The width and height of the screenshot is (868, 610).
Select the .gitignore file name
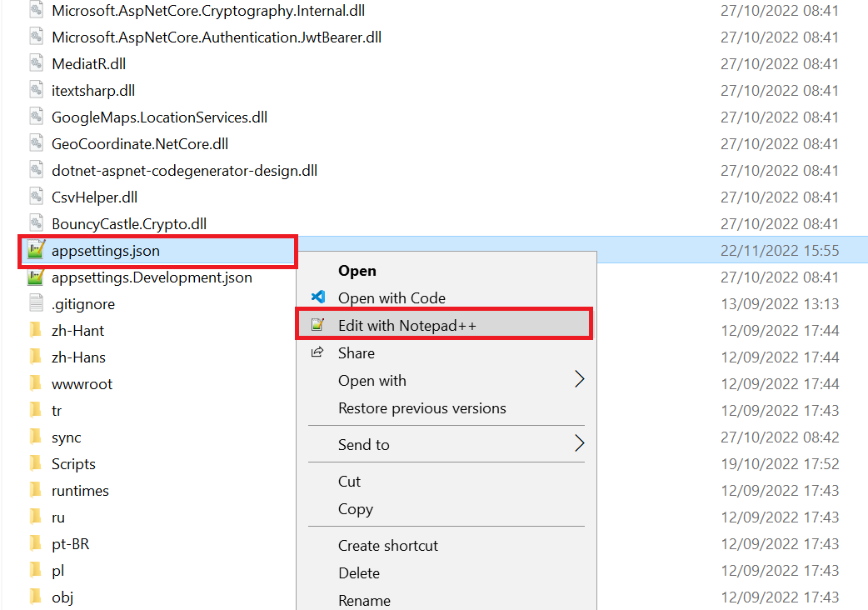click(x=83, y=304)
